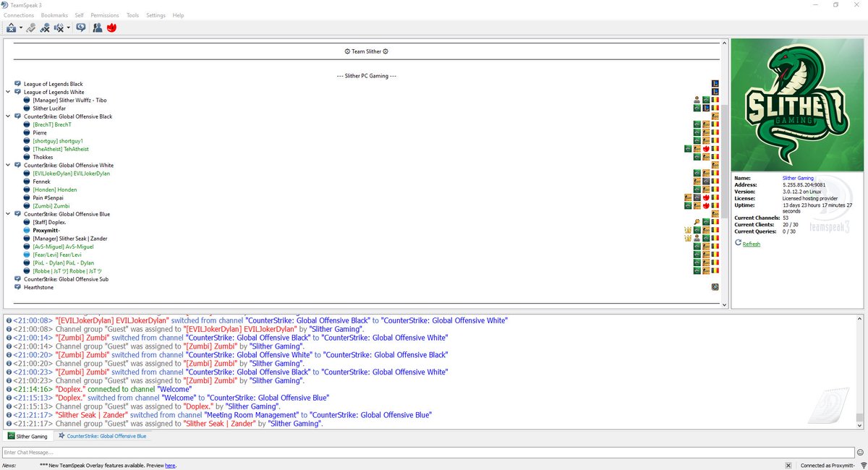Select user [AvS-Miguel] AvS-Miguel

pos(63,247)
